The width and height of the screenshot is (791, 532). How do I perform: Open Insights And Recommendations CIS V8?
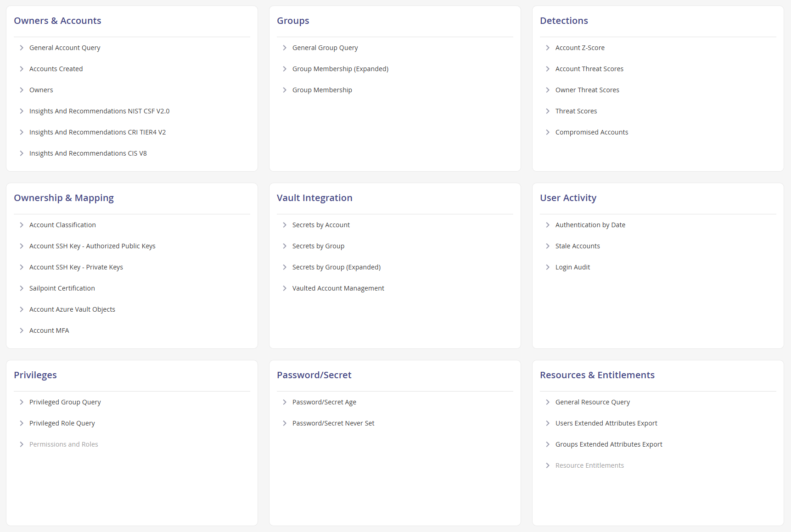[88, 153]
